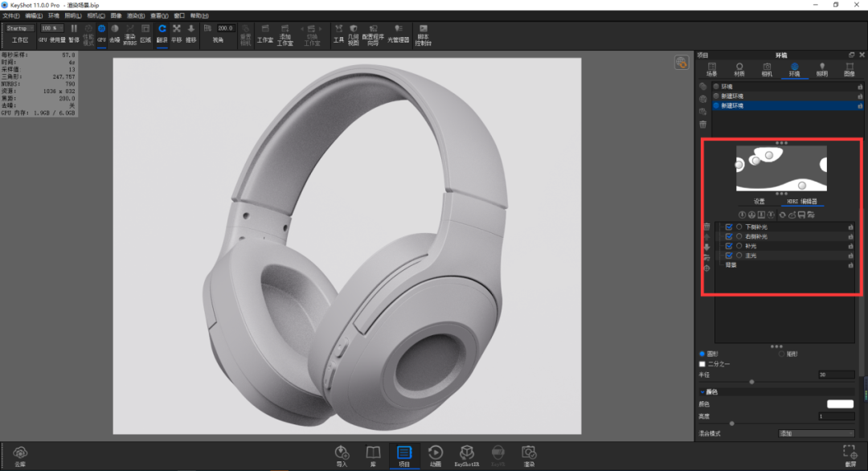Uncheck the 补光 light checkbox
Image resolution: width=868 pixels, height=471 pixels.
729,246
